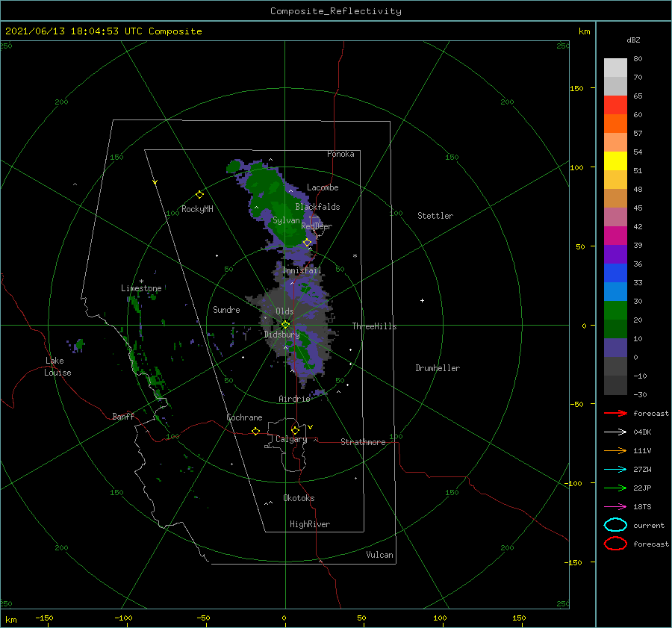Select the 57 dBZ orange color swatch
The width and height of the screenshot is (672, 628).
click(615, 123)
